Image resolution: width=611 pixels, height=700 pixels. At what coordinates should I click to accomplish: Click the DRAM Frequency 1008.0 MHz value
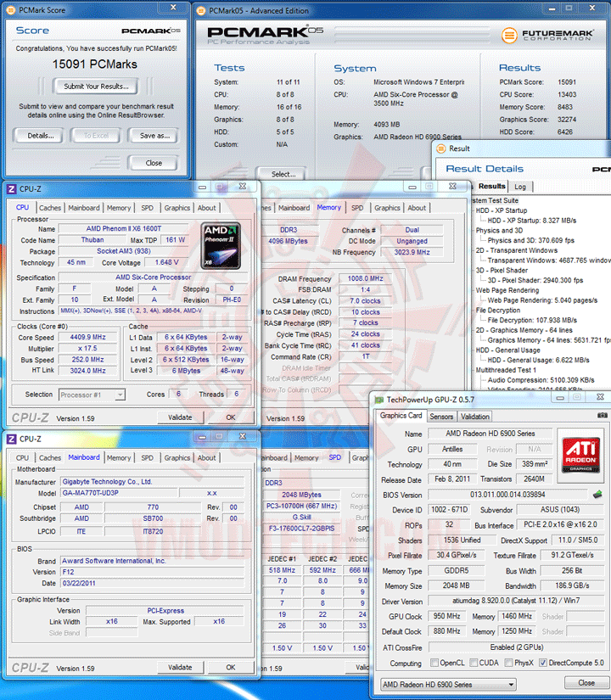[x=366, y=278]
